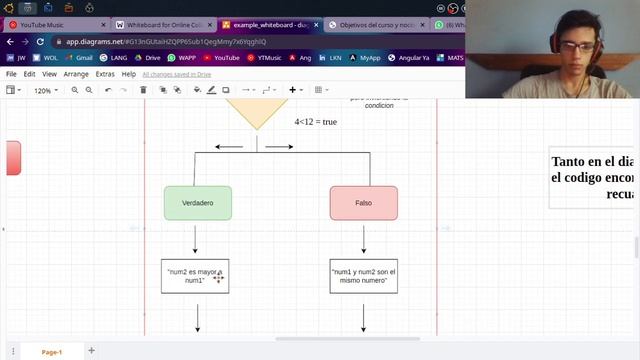Add a new page with plus button

[x=91, y=350]
